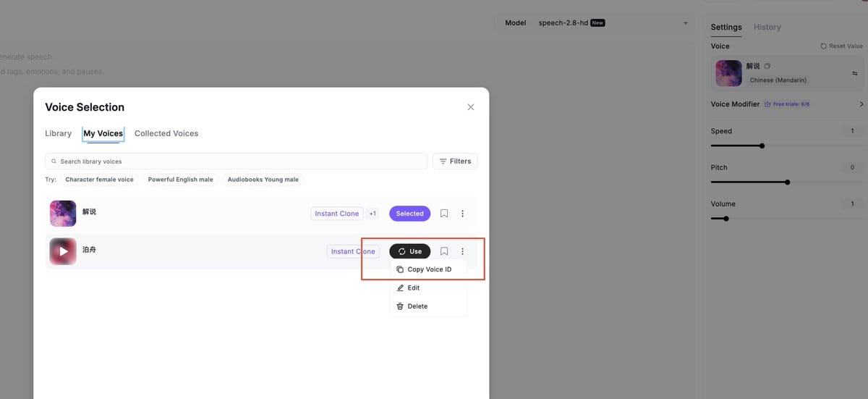Click the Pitch slider handle

pos(788,182)
